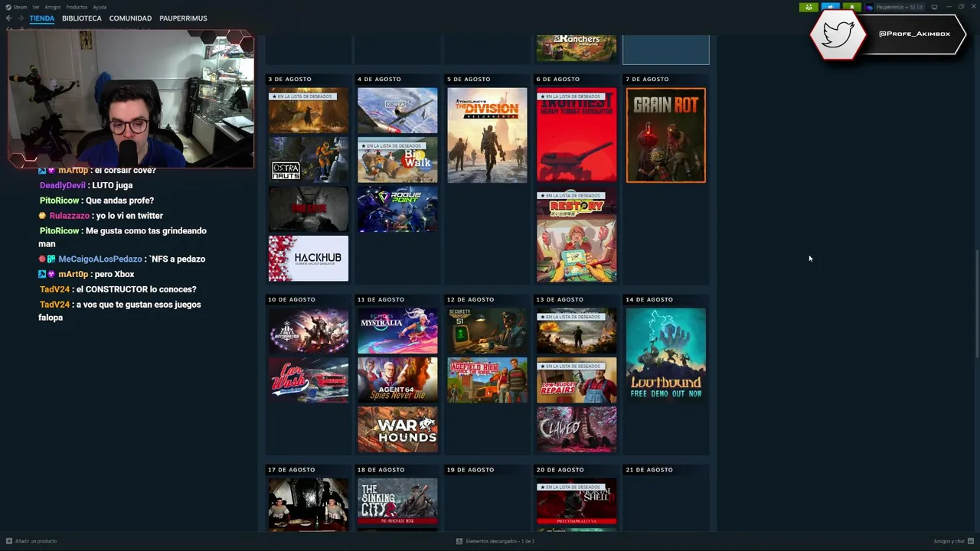
Task: Open the Agefield High game card
Action: pos(487,380)
